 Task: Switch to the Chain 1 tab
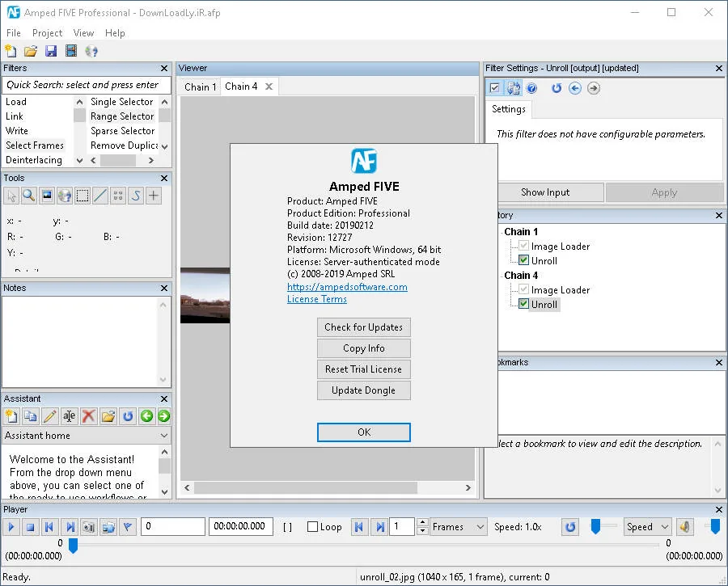(x=200, y=86)
